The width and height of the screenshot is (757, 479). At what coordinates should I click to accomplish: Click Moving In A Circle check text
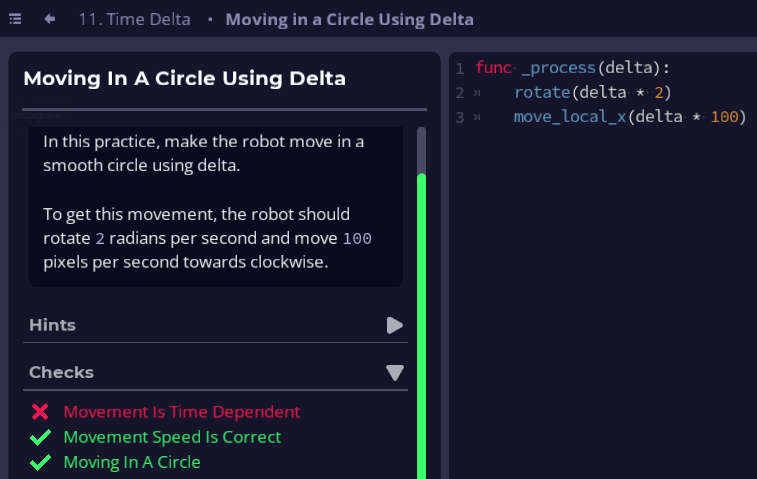click(x=132, y=462)
